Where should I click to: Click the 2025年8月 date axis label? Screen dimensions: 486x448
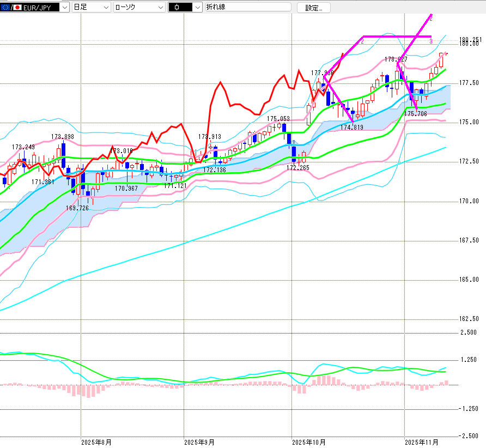coord(96,442)
